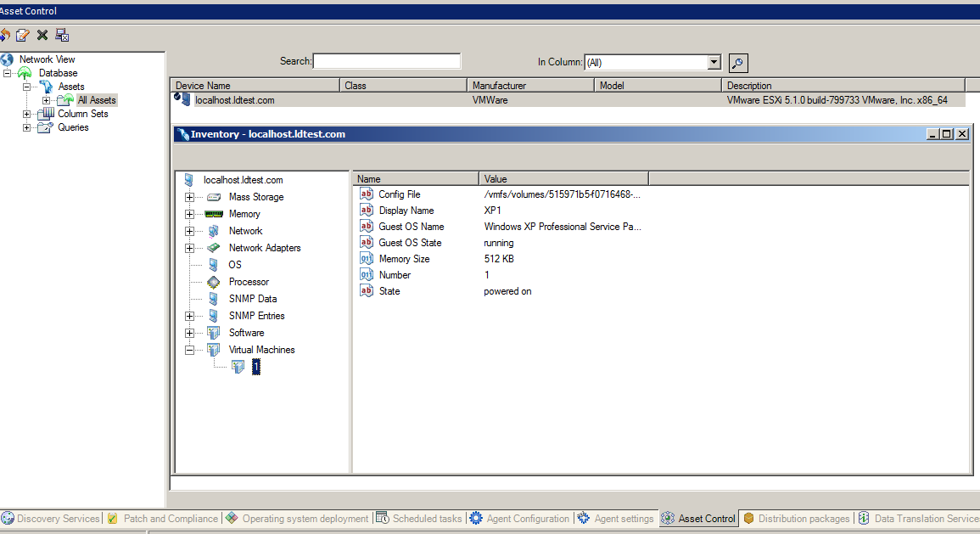Expand the Mass Storage tree node
Screen dimensions: 980x534
[x=189, y=196]
